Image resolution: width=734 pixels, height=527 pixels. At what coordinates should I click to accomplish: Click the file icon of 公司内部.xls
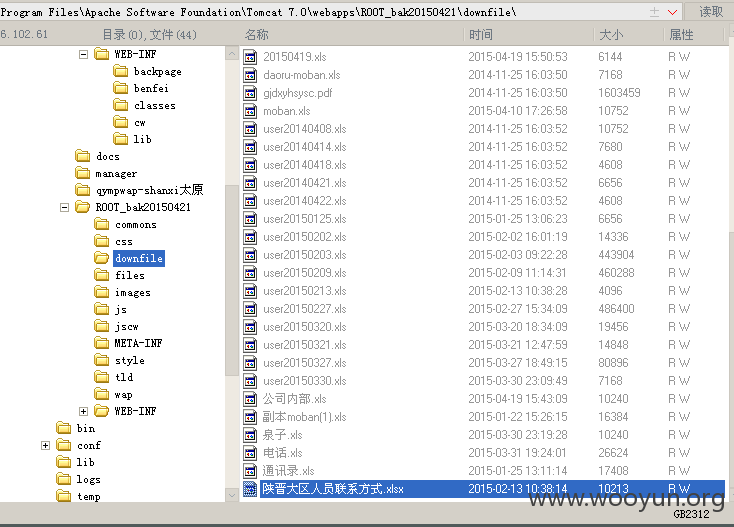click(250, 399)
